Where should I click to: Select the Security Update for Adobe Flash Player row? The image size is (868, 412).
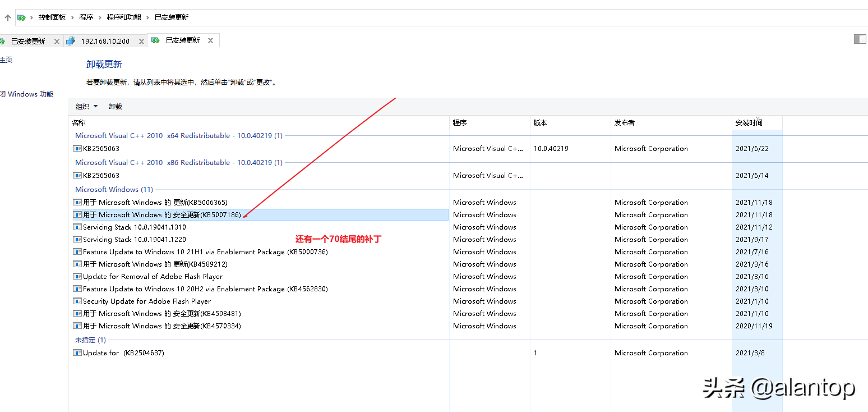261,301
